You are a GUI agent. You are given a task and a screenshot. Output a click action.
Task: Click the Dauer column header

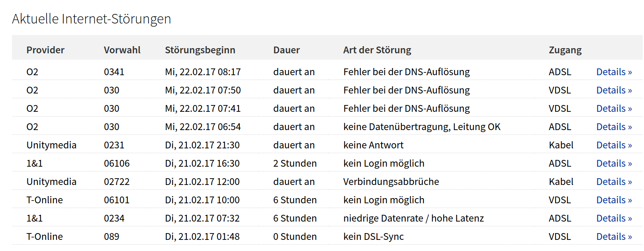[286, 50]
